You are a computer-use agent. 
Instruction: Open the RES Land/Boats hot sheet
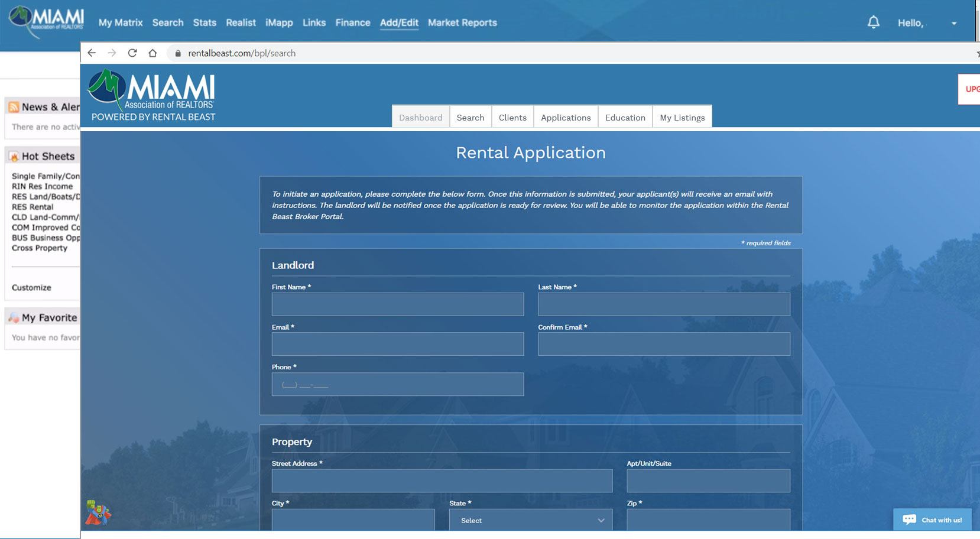[46, 197]
